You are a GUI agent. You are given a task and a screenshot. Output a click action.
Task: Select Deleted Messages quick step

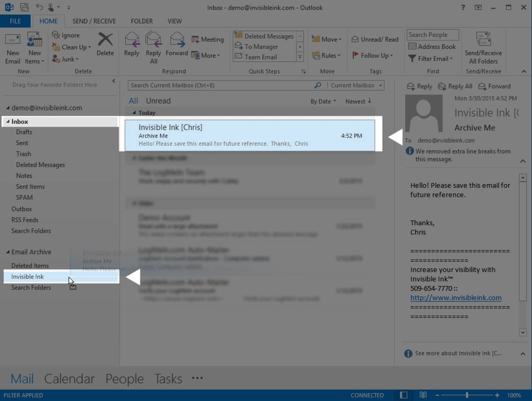[x=264, y=36]
